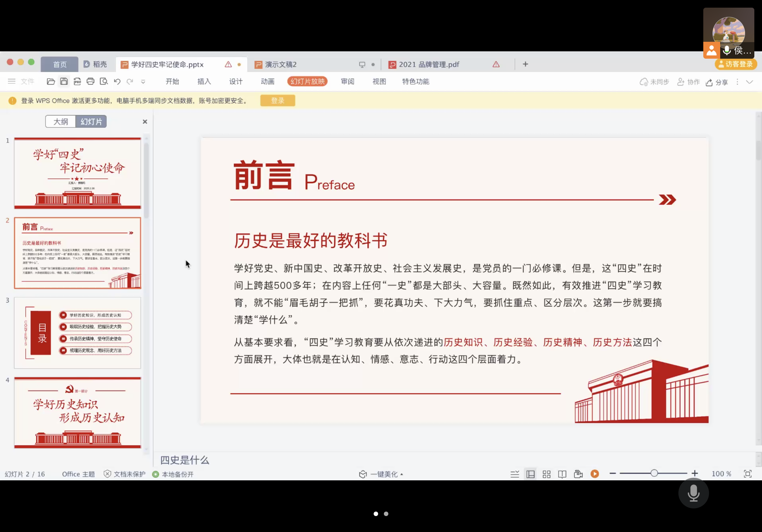
Task: Expand the quick access toolbar customize chevron
Action: (143, 81)
